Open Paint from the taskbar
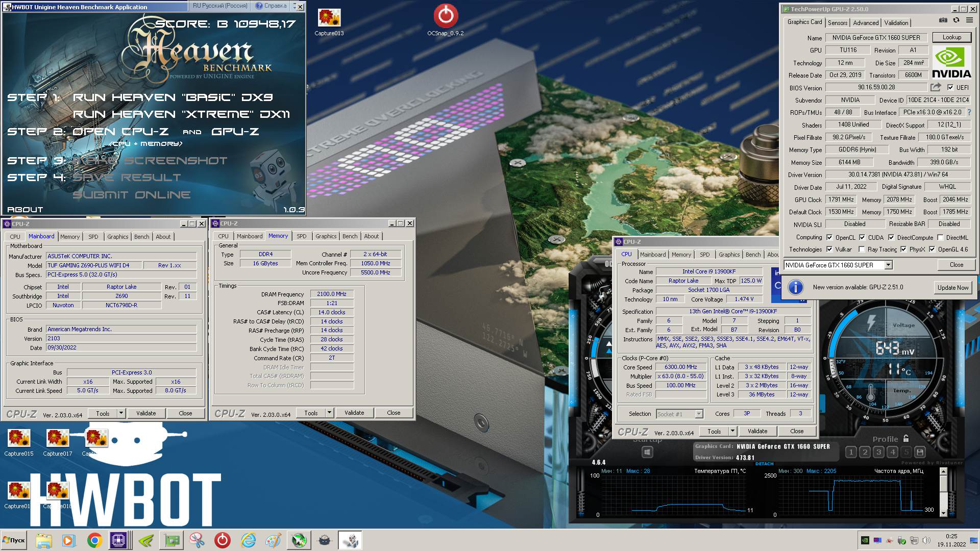This screenshot has width=980, height=551. click(x=274, y=540)
